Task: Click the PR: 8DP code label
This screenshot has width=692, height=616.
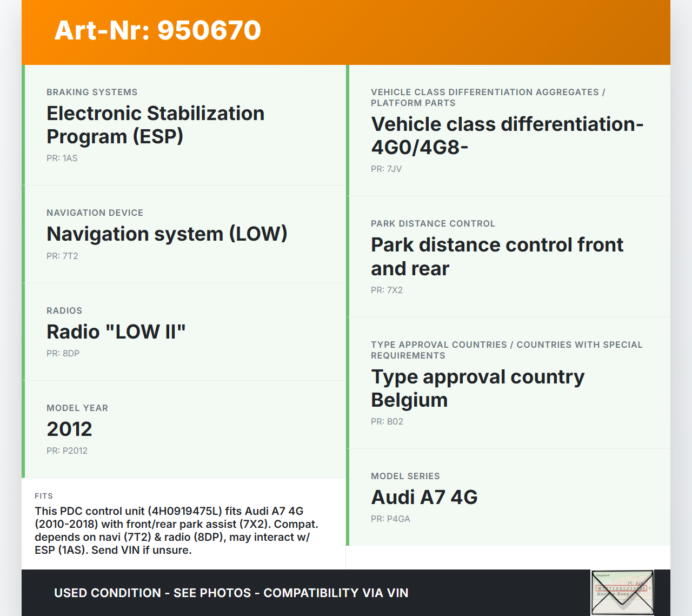Action: click(x=63, y=353)
